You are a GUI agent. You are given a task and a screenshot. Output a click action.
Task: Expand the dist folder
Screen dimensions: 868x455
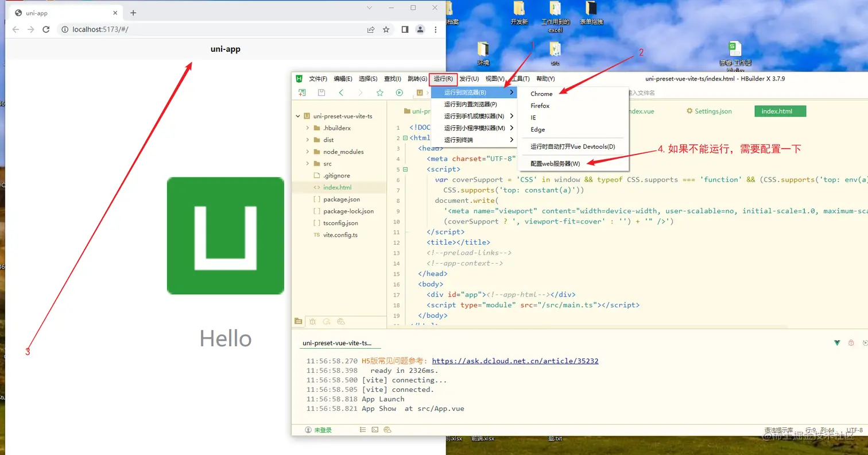tap(308, 140)
